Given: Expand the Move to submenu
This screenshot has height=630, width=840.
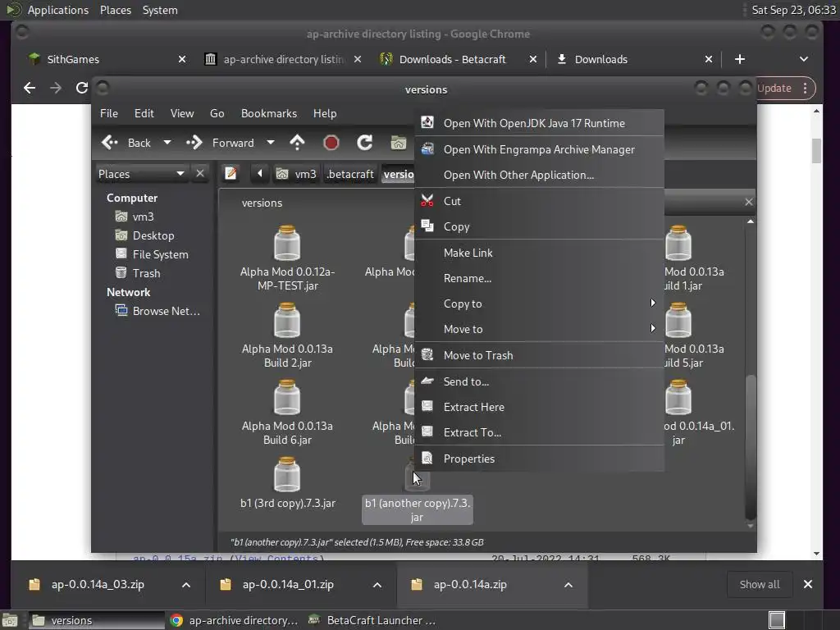Looking at the screenshot, I should (540, 329).
